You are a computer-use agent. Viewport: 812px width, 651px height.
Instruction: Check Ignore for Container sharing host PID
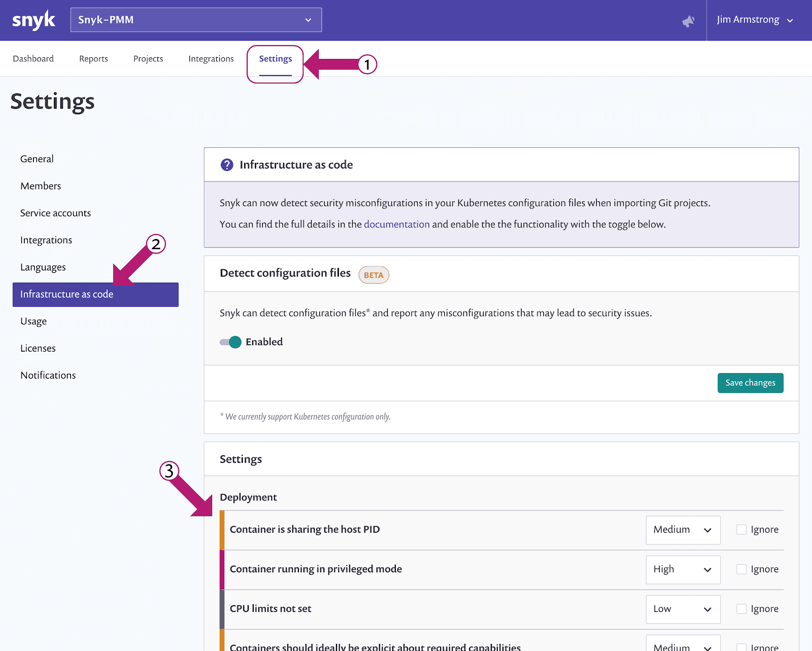pos(741,530)
